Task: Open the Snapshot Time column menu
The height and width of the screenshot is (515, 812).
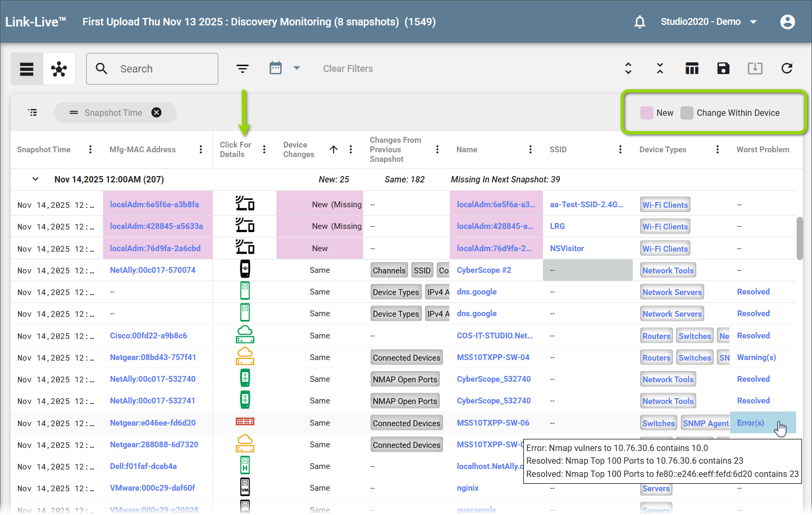Action: (90, 150)
